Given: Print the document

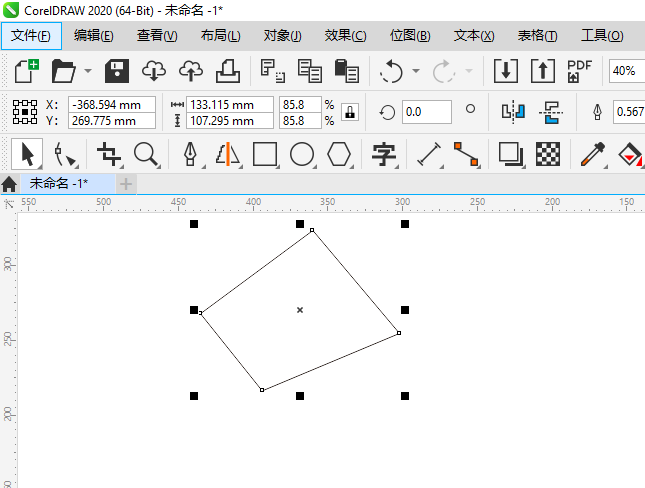Looking at the screenshot, I should point(228,71).
